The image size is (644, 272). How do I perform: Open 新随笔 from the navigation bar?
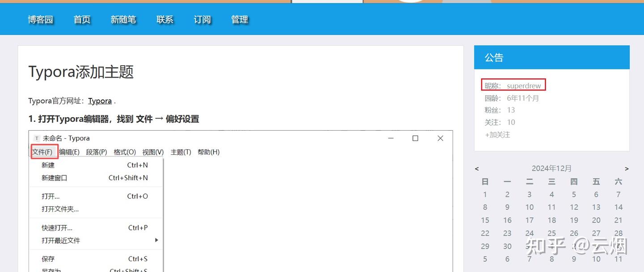pyautogui.click(x=123, y=19)
